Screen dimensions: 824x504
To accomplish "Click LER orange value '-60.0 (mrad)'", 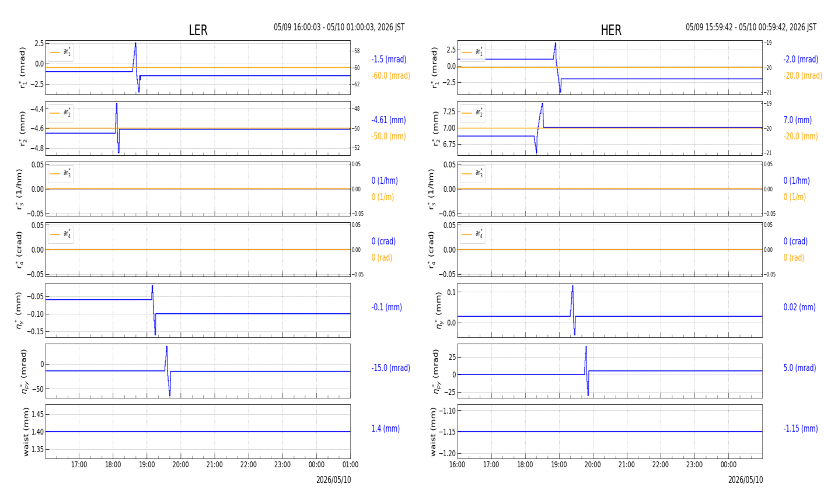I will tap(390, 76).
